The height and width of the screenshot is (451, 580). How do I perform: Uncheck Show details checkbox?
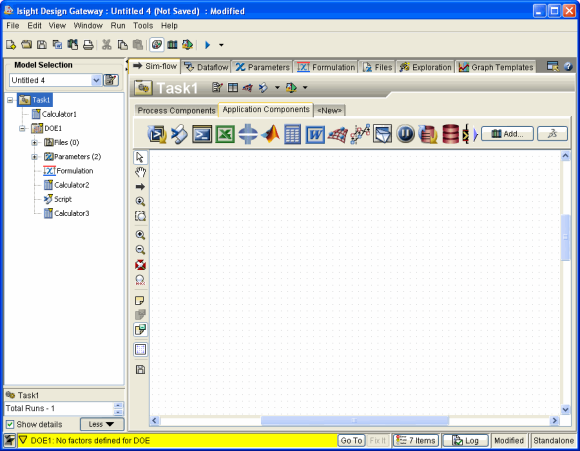[10, 424]
